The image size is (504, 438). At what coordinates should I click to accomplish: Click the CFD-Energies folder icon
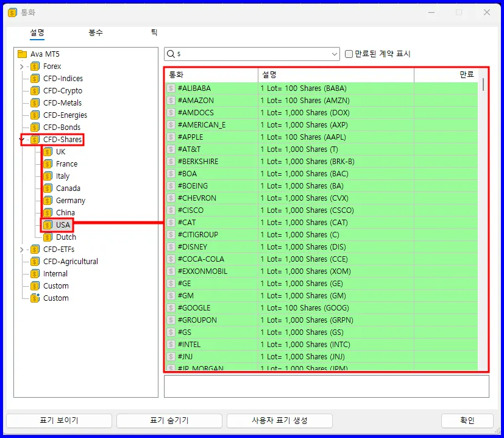(35, 115)
